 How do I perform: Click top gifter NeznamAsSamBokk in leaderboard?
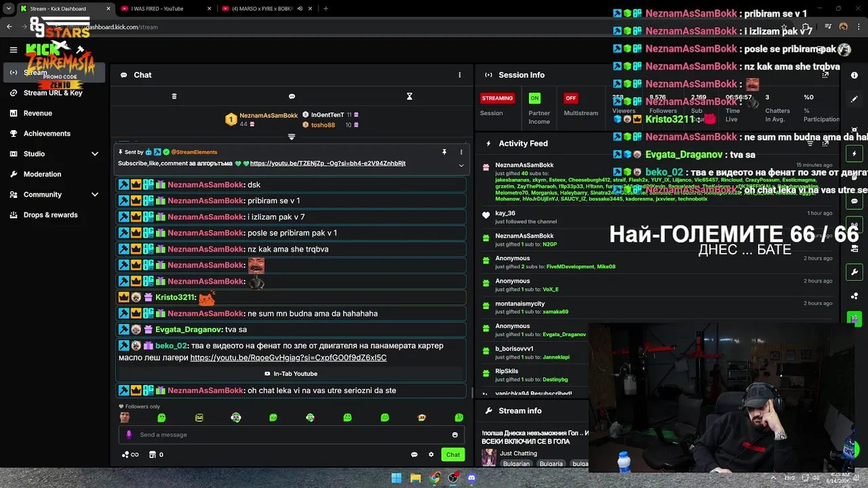coord(269,116)
